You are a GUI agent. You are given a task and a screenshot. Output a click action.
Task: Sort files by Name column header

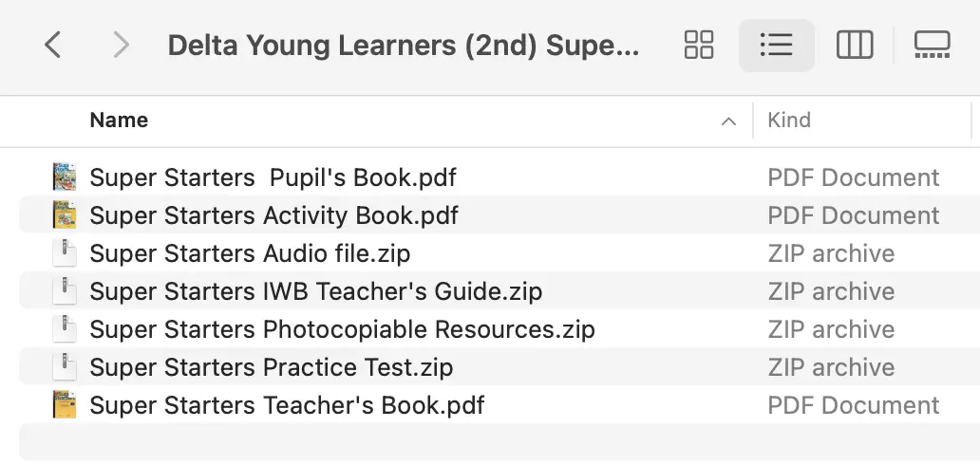coord(119,120)
